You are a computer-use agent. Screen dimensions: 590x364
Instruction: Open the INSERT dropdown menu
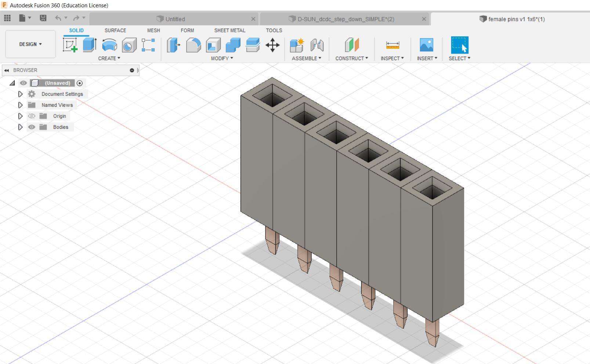tap(427, 58)
